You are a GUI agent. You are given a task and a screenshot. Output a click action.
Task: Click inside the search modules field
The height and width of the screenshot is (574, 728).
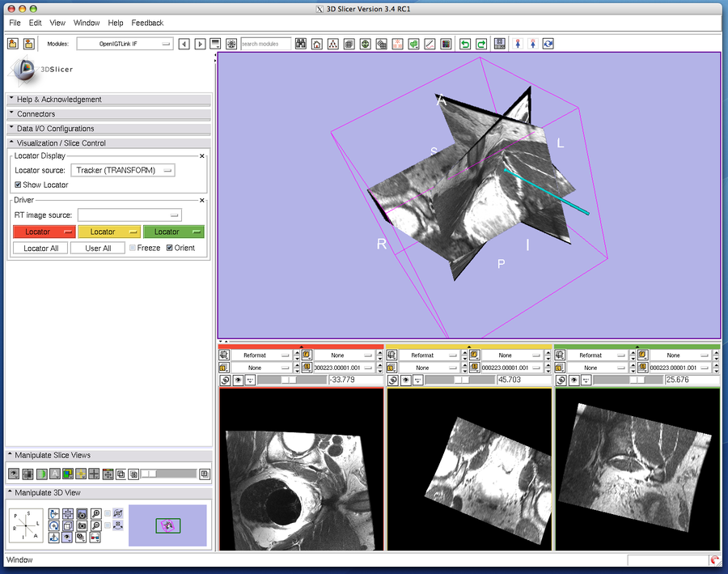click(265, 45)
